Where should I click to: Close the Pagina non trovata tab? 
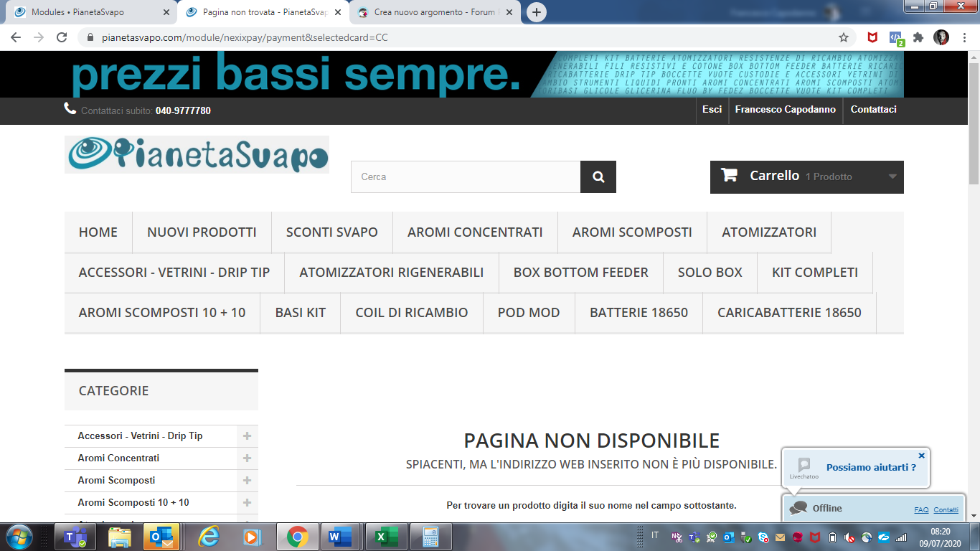pyautogui.click(x=338, y=12)
